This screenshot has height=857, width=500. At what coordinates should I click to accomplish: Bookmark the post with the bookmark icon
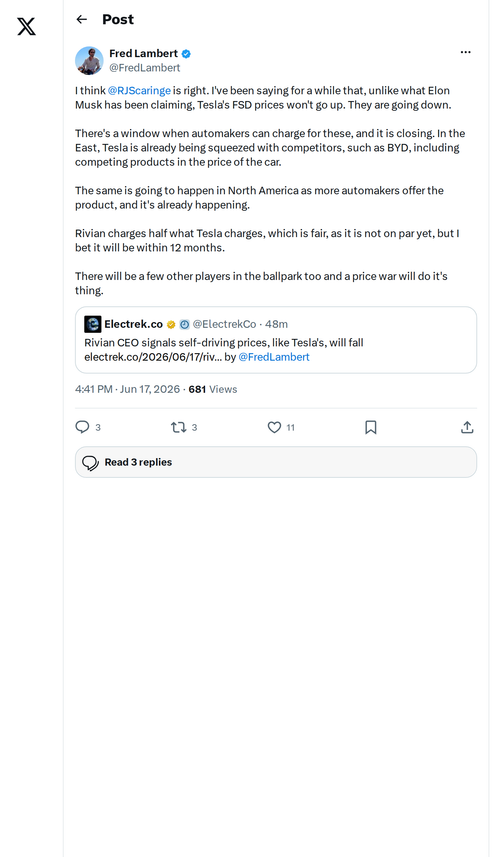pyautogui.click(x=370, y=427)
